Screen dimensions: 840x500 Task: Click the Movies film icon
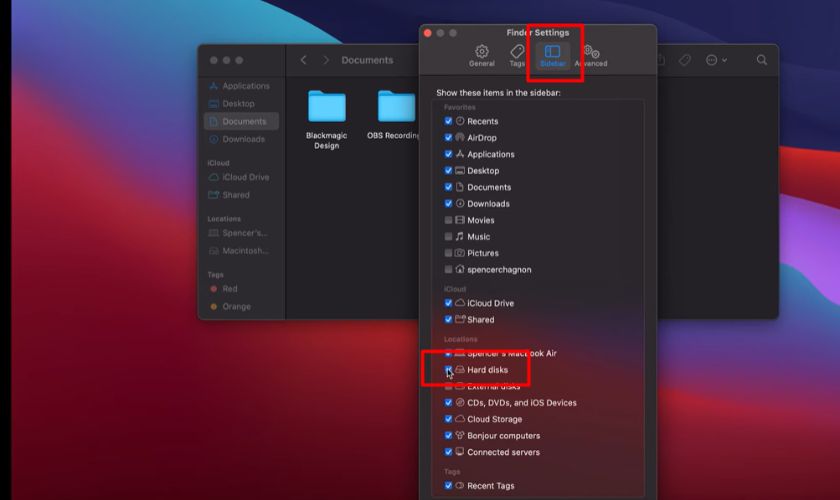coord(460,220)
